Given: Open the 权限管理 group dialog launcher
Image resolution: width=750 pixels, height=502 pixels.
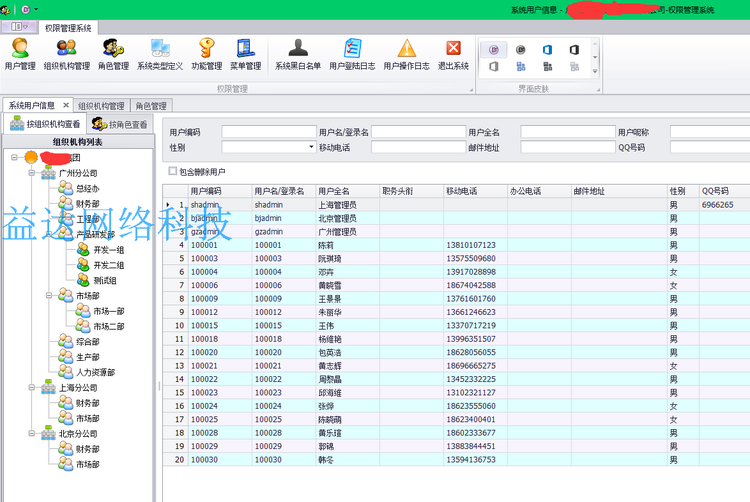Looking at the screenshot, I should pos(471,90).
